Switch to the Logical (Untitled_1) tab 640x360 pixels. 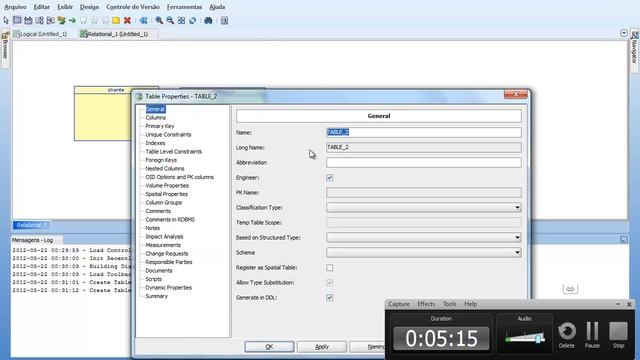point(40,34)
